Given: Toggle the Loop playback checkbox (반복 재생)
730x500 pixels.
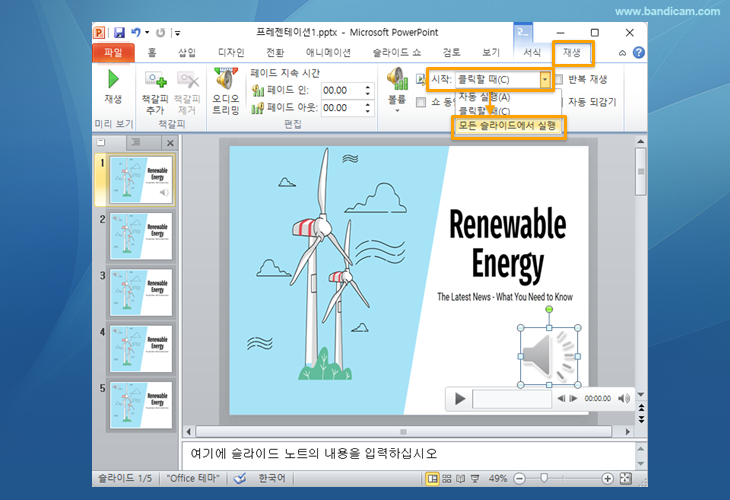Looking at the screenshot, I should (x=559, y=79).
